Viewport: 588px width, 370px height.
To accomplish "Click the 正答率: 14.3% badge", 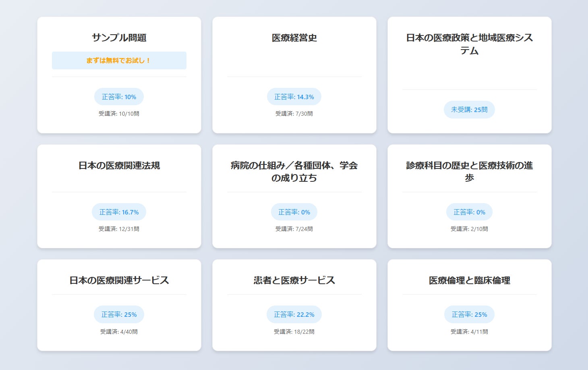I will pos(294,97).
